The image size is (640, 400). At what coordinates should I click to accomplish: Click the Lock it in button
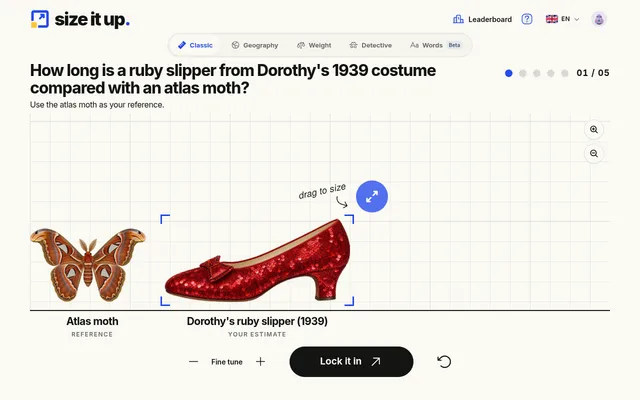351,362
